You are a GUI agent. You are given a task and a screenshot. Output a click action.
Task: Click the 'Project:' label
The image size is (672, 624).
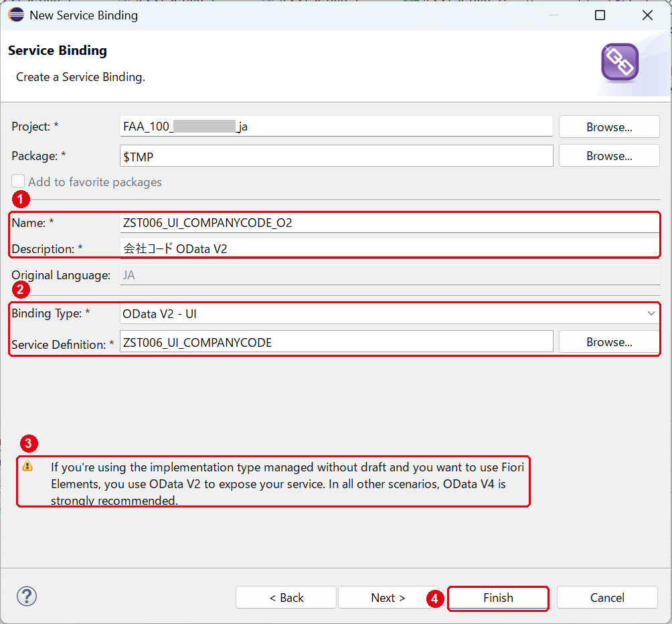pos(35,127)
